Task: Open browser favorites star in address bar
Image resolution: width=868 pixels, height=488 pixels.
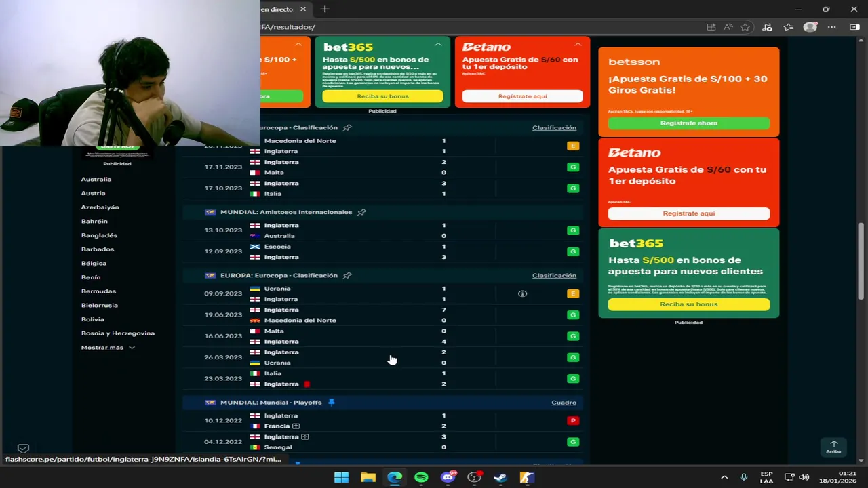Action: click(745, 27)
